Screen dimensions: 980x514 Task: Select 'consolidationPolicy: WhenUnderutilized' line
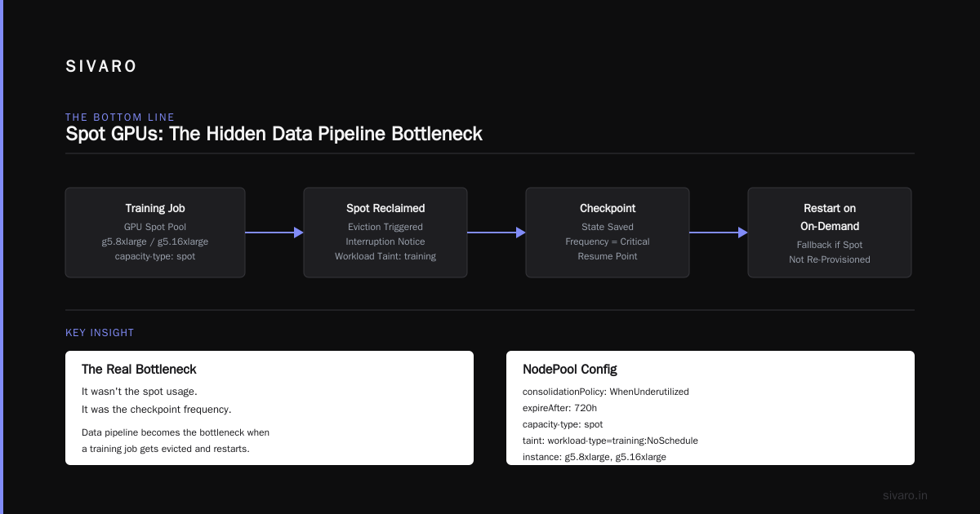tap(606, 392)
